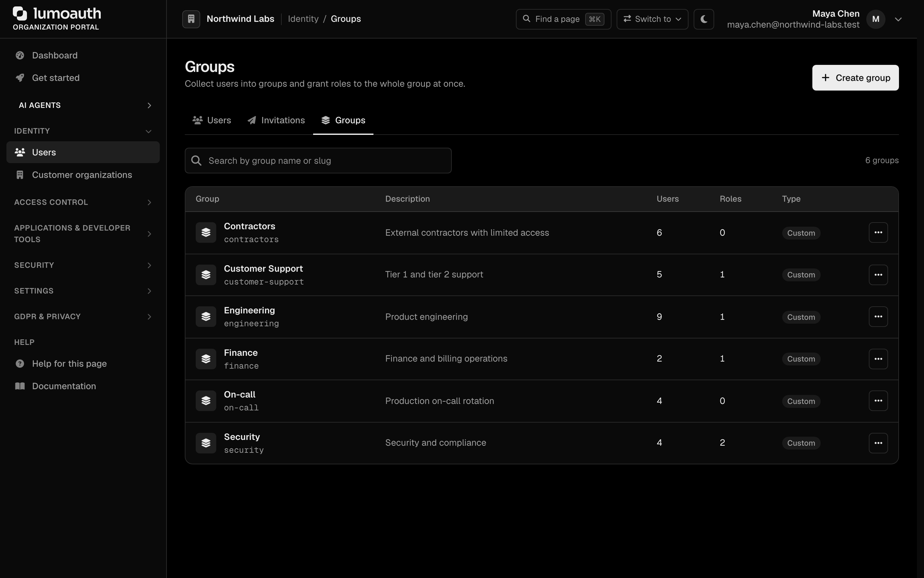Viewport: 924px width, 578px height.
Task: Expand the Settings sidebar section
Action: pos(83,291)
